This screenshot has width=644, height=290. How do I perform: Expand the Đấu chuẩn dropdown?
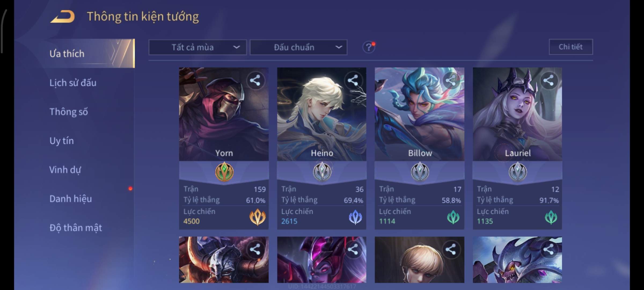(x=299, y=48)
